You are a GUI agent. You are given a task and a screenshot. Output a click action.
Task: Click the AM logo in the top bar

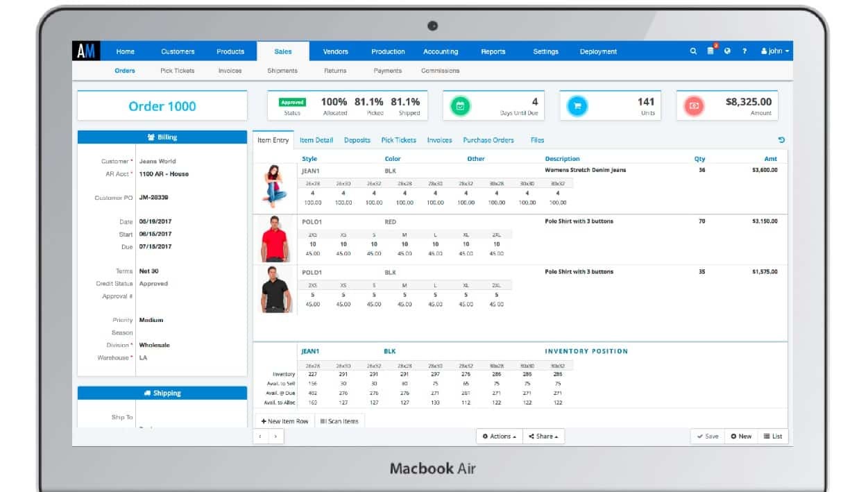pyautogui.click(x=86, y=49)
